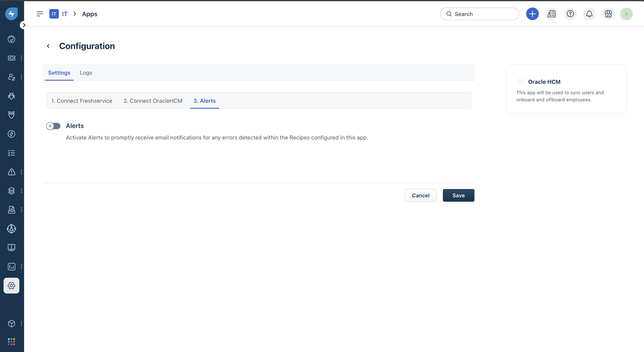The width and height of the screenshot is (644, 352).
Task: Open Tickets submenu three-dot expander
Action: coord(22,58)
